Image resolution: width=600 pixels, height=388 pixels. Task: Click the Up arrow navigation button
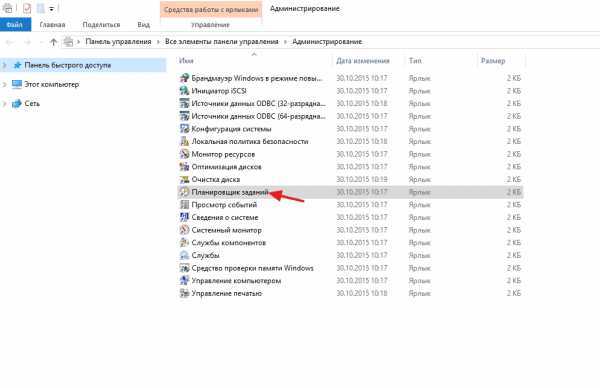(x=54, y=42)
